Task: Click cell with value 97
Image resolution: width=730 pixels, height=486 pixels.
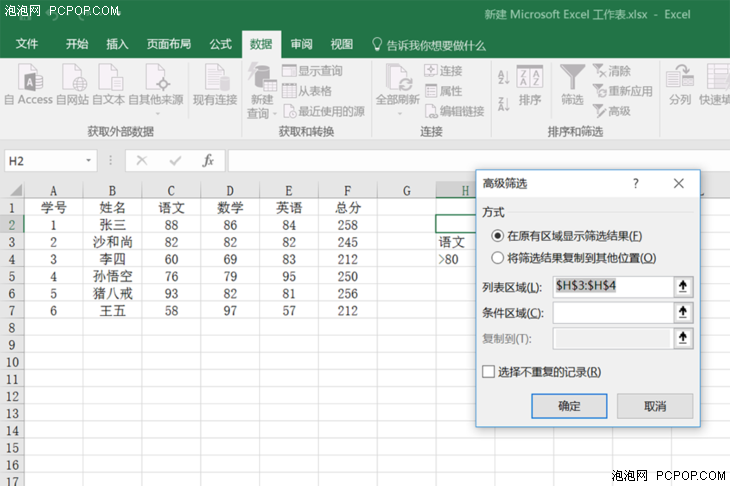Action: pos(230,310)
